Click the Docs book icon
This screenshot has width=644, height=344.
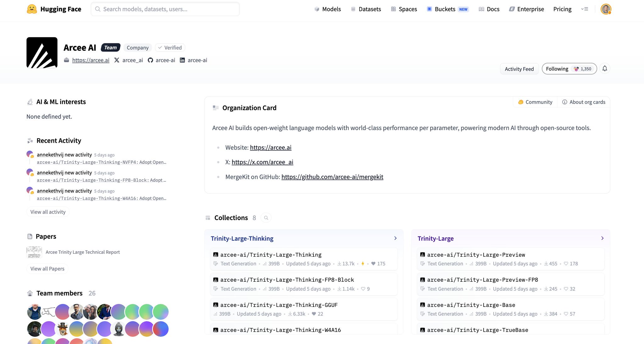pyautogui.click(x=481, y=9)
